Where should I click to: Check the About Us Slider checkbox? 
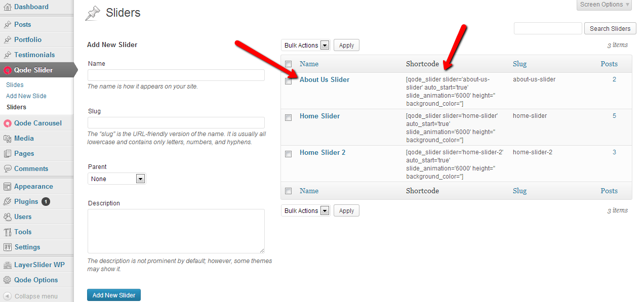click(x=289, y=81)
